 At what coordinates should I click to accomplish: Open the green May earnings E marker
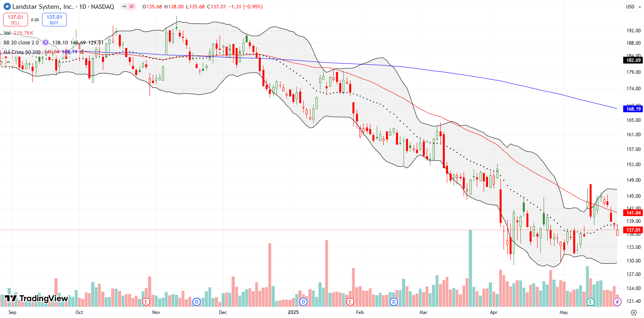click(x=590, y=302)
